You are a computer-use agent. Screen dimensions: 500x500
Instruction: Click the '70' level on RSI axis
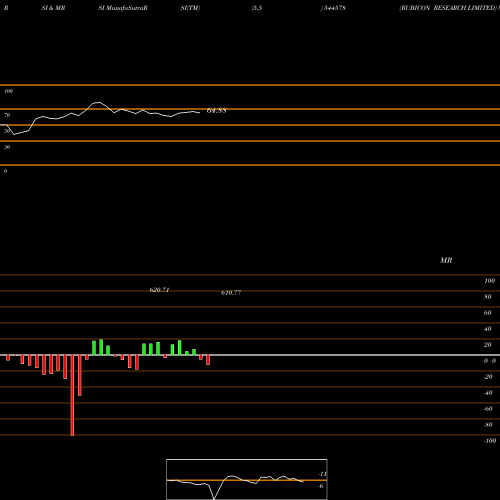(x=7, y=115)
